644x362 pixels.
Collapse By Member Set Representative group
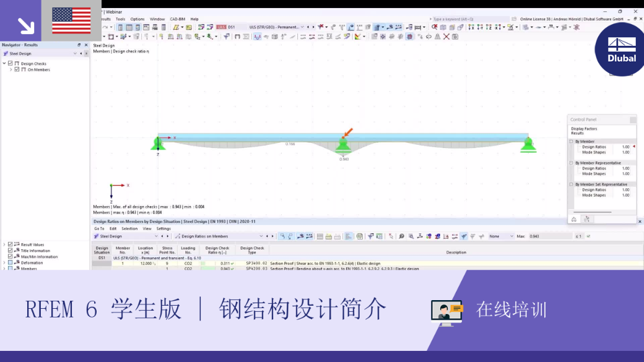571,184
